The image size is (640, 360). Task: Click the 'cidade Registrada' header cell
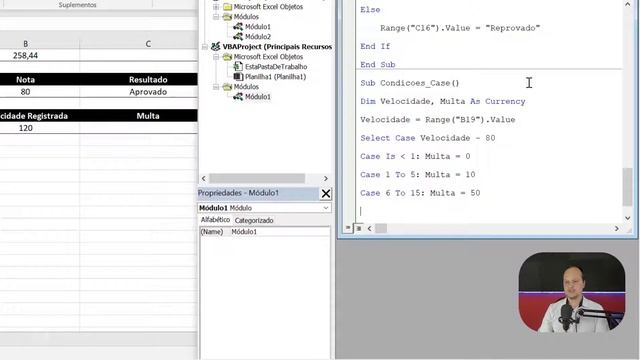pyautogui.click(x=34, y=116)
